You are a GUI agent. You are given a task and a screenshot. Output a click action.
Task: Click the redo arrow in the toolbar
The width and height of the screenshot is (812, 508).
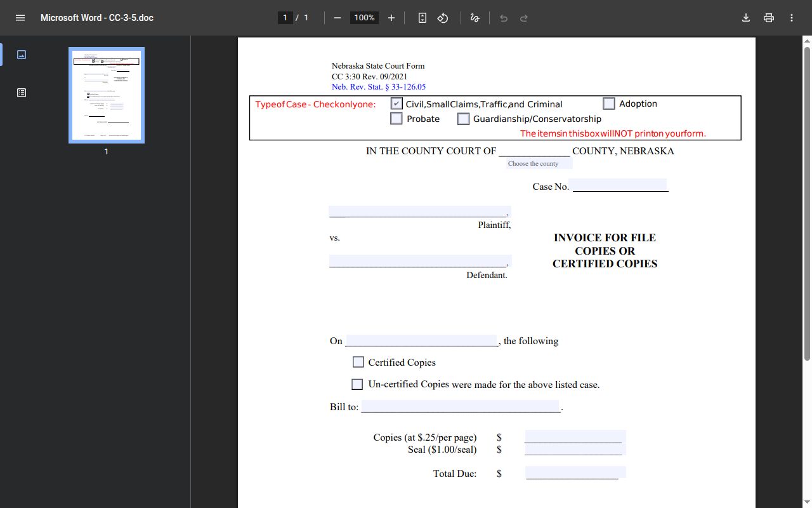coord(524,18)
